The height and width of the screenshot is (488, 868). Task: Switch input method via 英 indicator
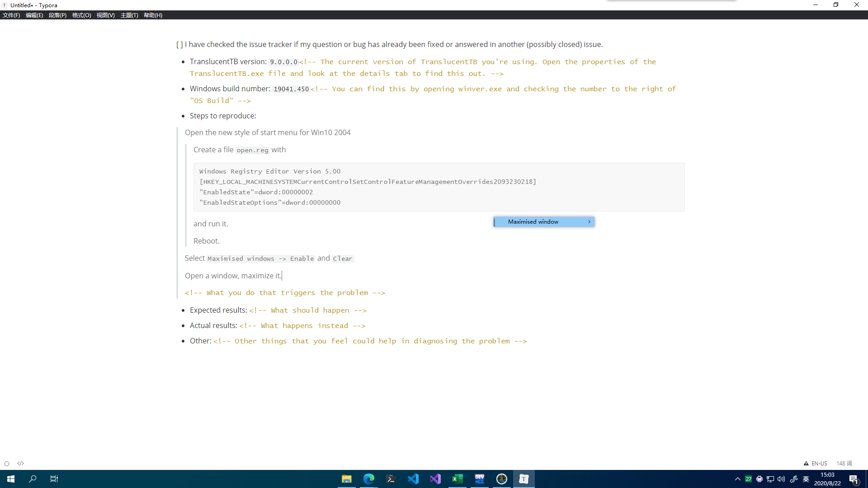[806, 479]
